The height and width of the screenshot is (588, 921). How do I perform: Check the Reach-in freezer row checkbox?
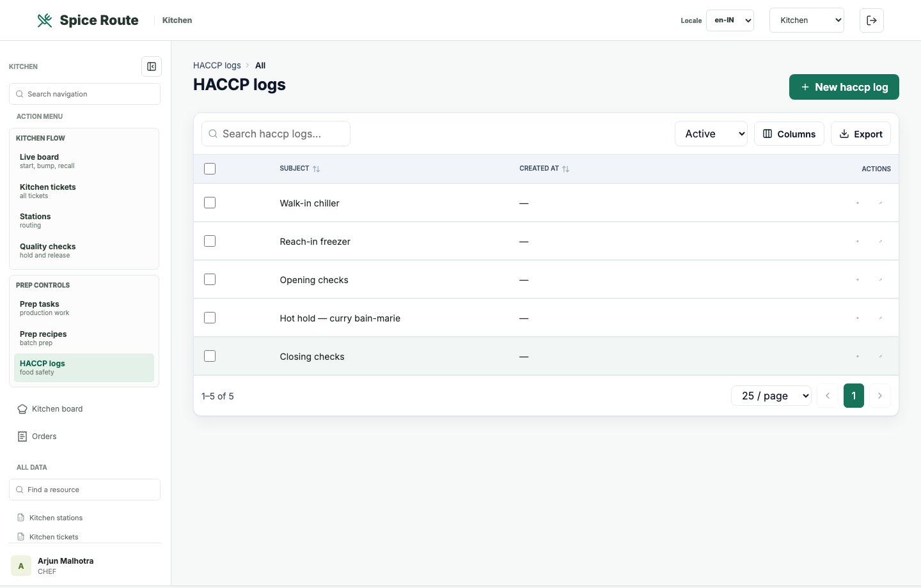click(x=210, y=241)
